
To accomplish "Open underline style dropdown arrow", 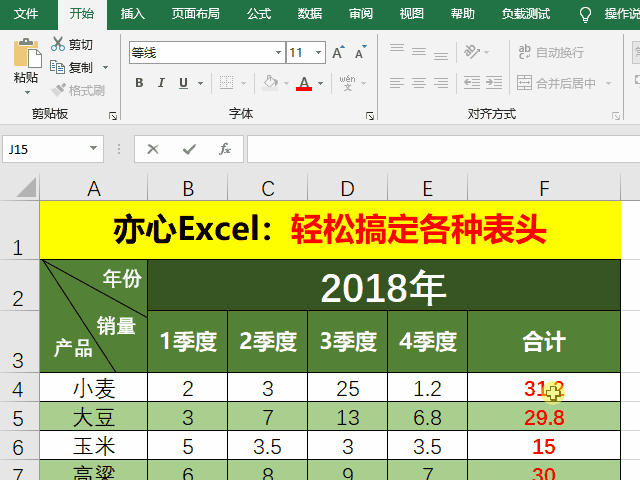I will (x=200, y=83).
